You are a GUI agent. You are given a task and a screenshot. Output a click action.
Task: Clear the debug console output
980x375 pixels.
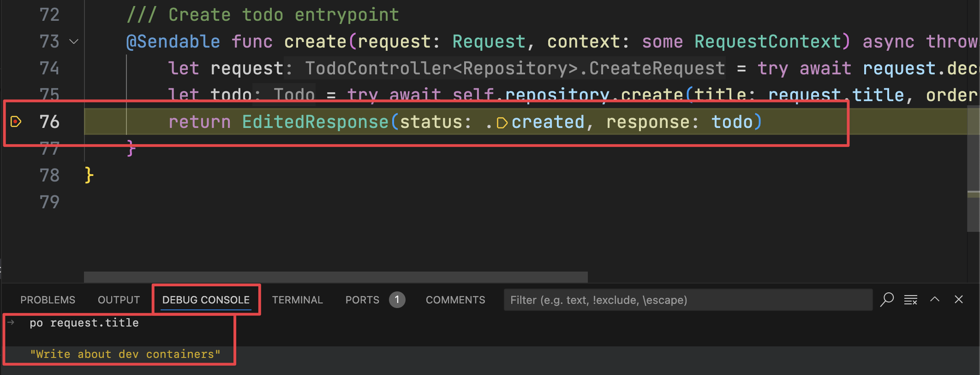coord(910,300)
